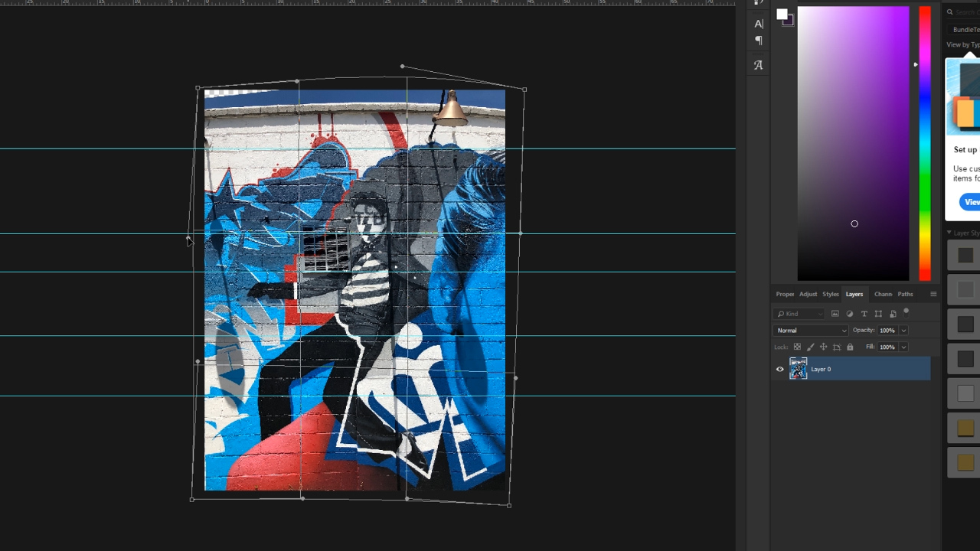The width and height of the screenshot is (980, 551).
Task: Filter layers by pixel layers icon
Action: point(835,314)
